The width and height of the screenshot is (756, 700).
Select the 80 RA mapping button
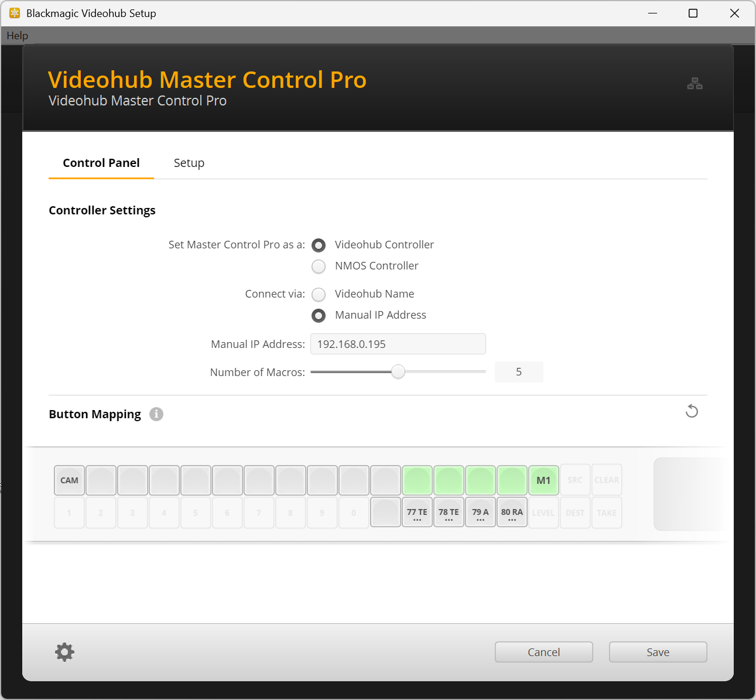pos(512,513)
